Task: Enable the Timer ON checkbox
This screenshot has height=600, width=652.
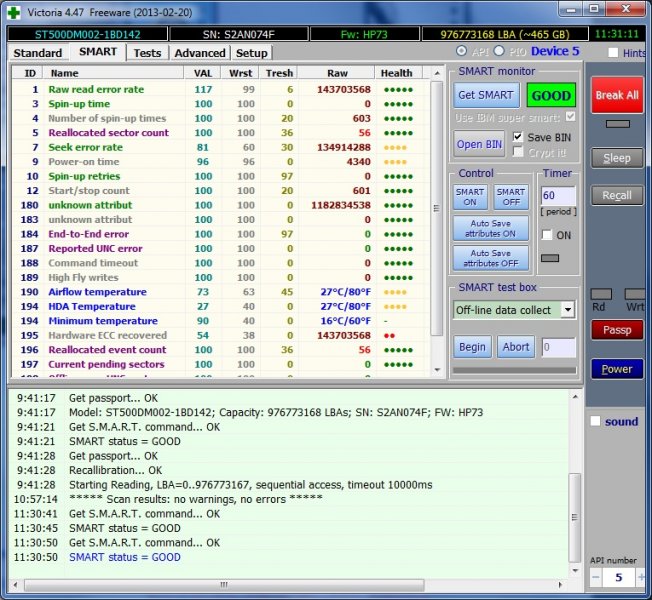Action: click(x=547, y=235)
